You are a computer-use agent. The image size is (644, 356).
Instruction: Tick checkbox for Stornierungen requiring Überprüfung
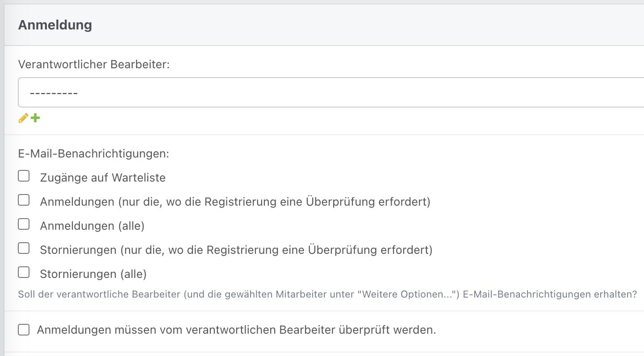click(x=24, y=248)
